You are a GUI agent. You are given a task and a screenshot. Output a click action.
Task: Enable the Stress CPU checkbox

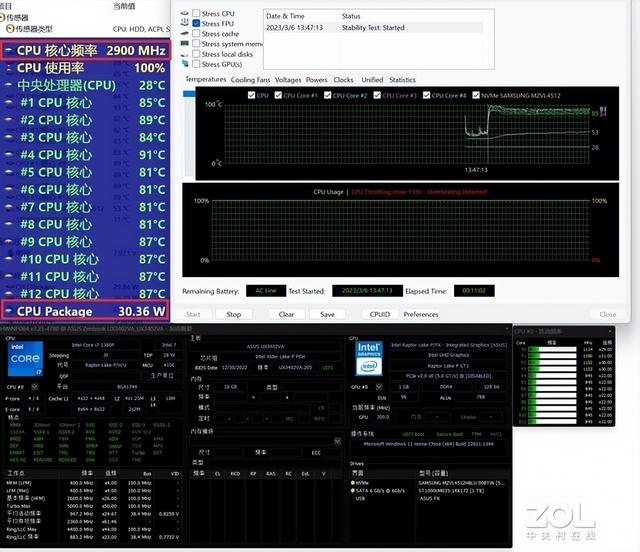point(196,13)
